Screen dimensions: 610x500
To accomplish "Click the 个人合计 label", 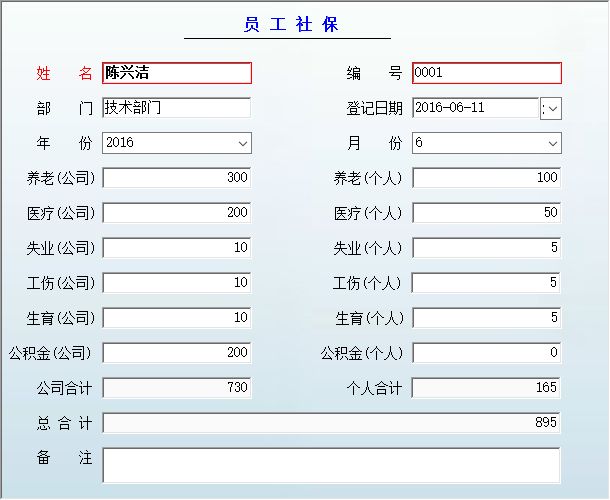I will 374,388.
